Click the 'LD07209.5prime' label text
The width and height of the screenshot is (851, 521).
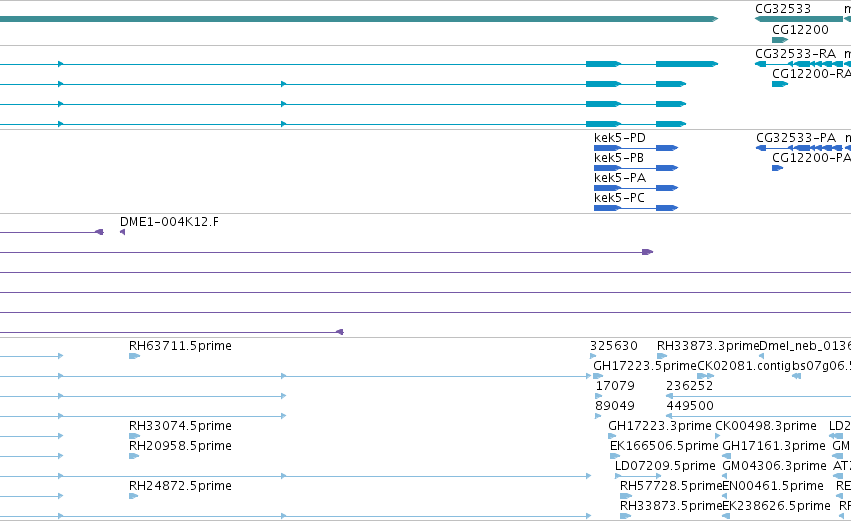pos(665,466)
